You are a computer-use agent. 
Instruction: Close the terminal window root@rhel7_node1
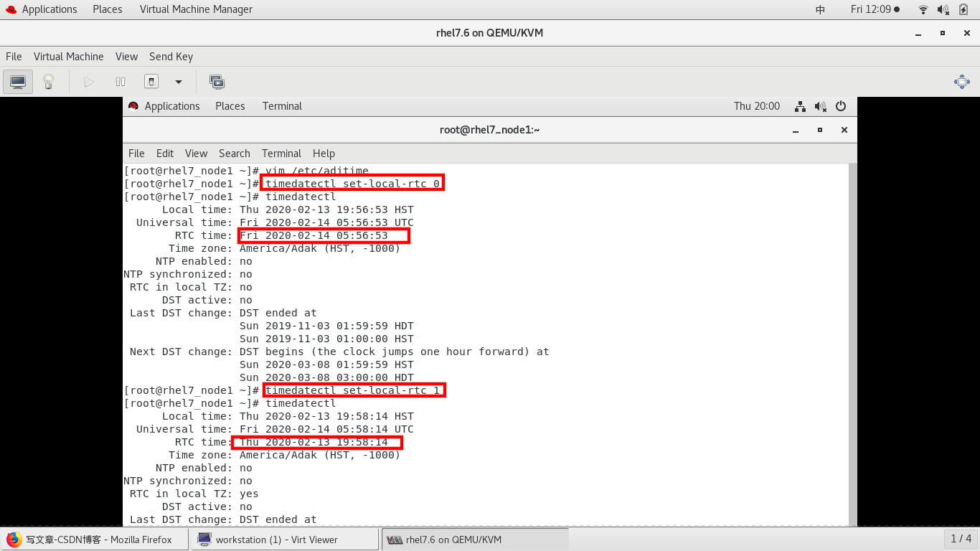pos(844,130)
